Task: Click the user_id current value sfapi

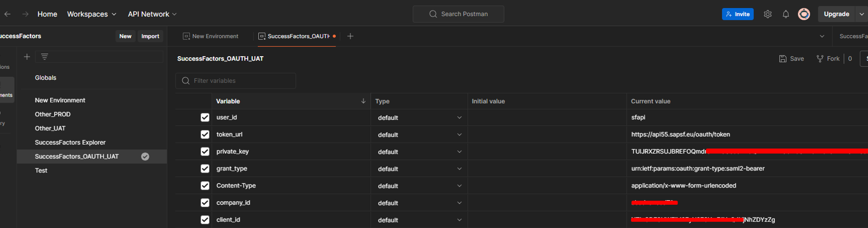Action: 638,117
